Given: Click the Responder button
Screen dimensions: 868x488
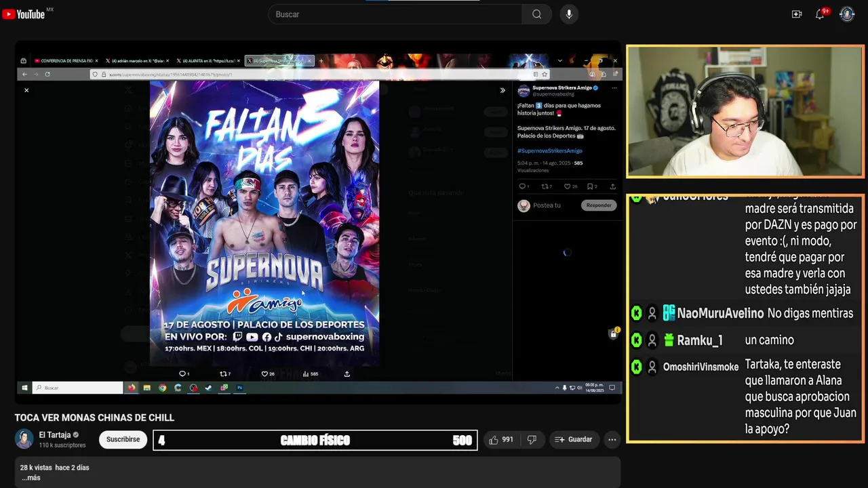Looking at the screenshot, I should [599, 205].
